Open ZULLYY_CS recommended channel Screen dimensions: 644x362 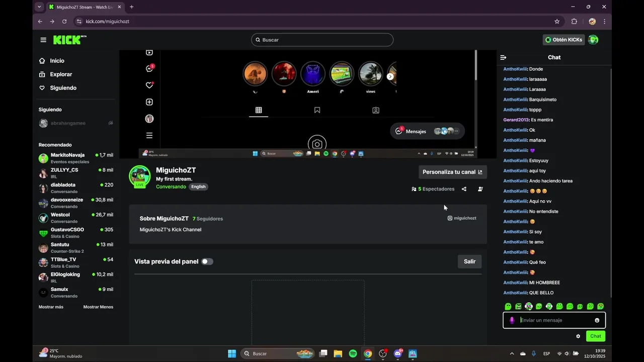pyautogui.click(x=76, y=173)
